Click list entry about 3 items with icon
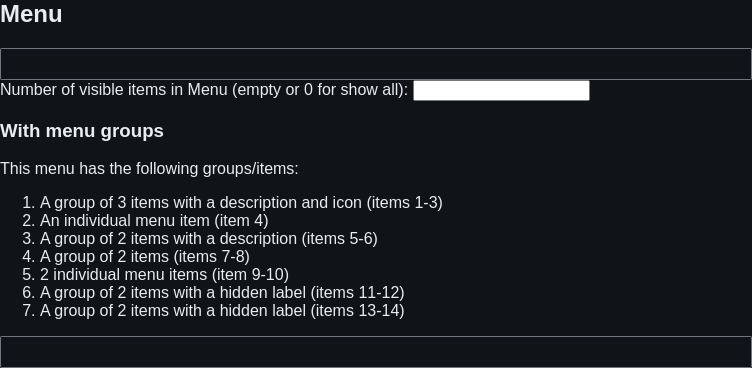752x368 pixels. (x=241, y=202)
